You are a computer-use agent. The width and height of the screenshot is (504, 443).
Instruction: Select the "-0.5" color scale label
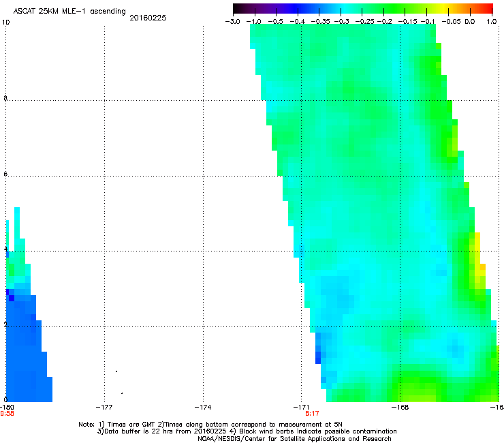coord(275,22)
